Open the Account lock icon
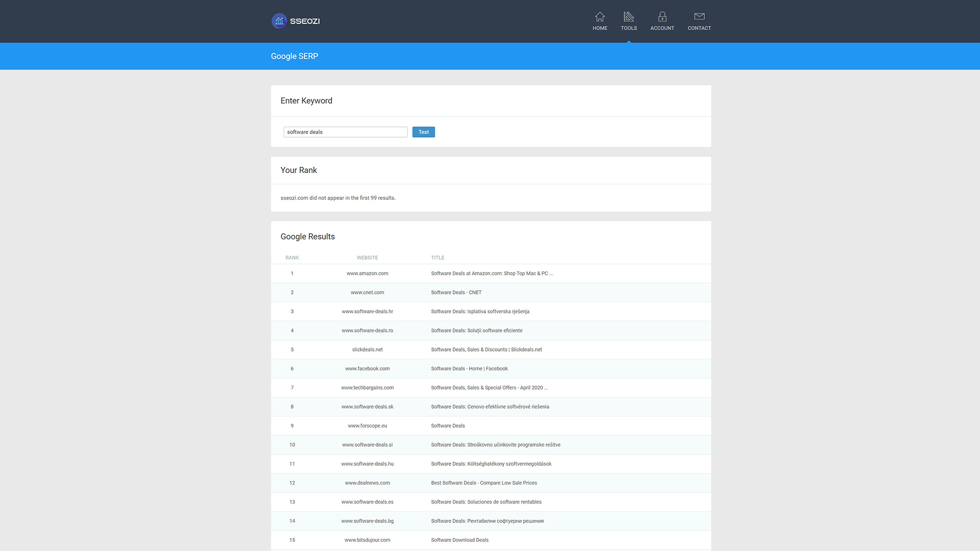This screenshot has height=551, width=980. 662,16
